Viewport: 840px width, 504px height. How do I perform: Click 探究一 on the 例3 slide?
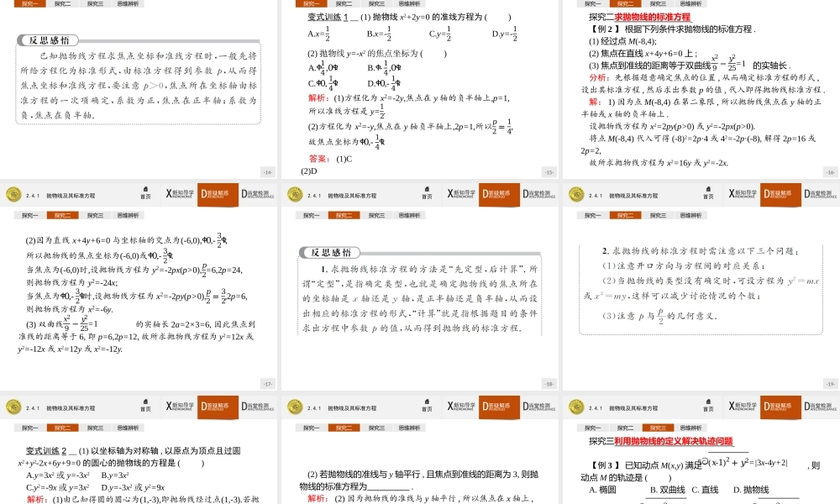coord(592,428)
